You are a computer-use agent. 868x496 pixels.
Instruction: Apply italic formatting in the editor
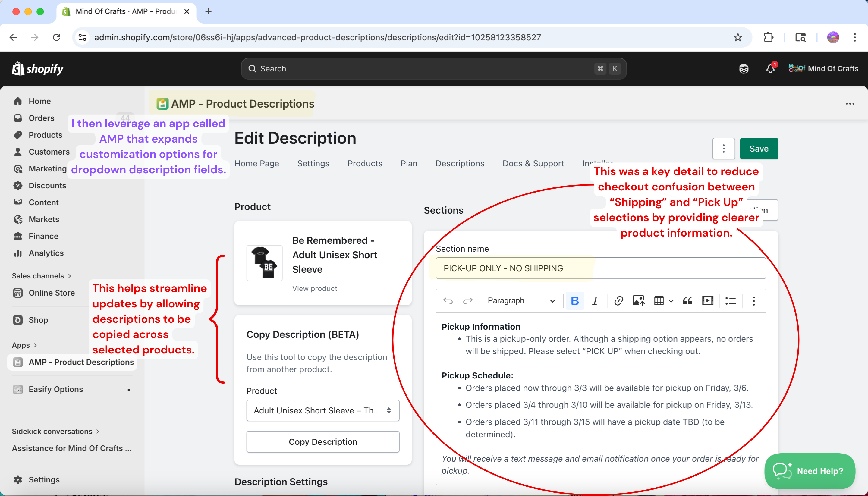point(595,300)
